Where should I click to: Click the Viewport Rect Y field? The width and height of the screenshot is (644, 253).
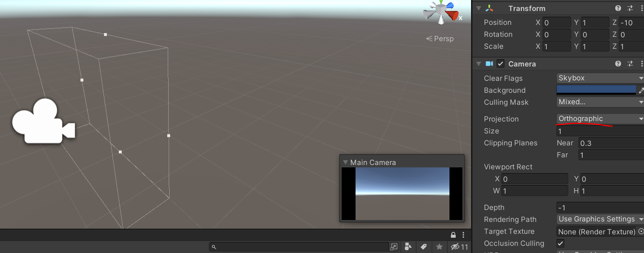612,179
